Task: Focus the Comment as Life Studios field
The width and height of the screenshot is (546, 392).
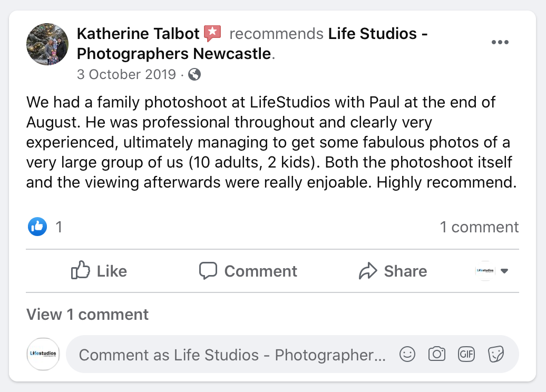Action: pos(232,355)
